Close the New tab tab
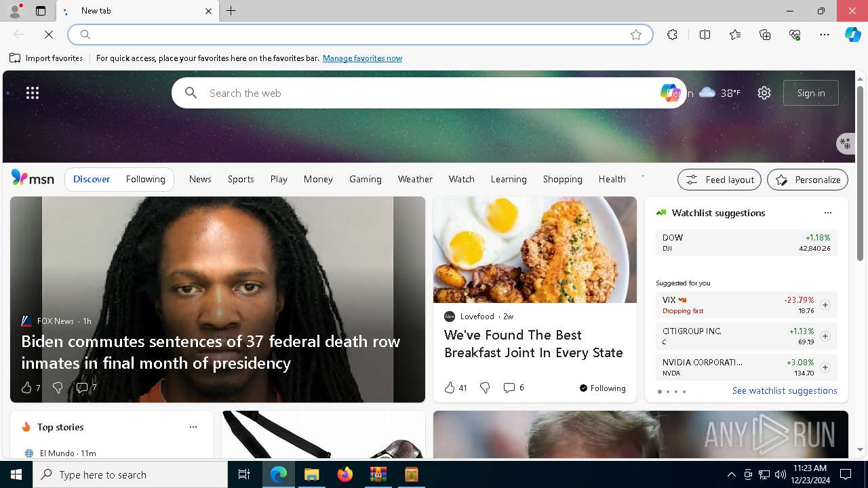Viewport: 868px width, 488px height. 208,11
